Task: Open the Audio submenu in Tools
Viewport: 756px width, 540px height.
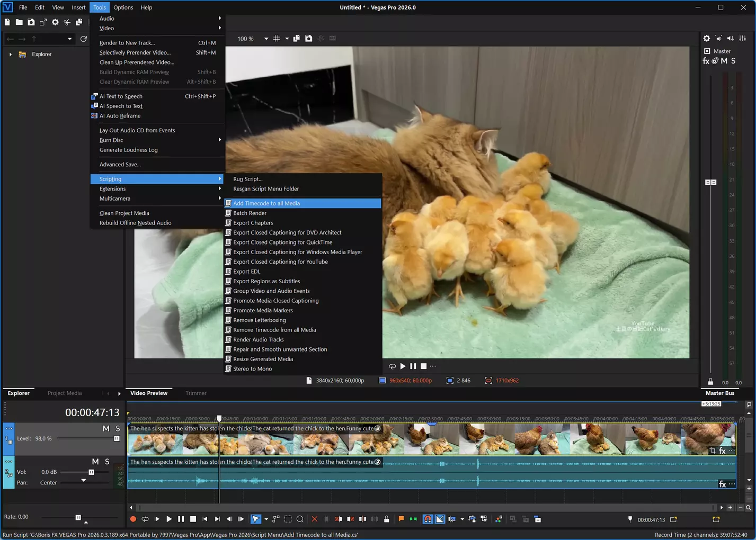Action: (157, 18)
